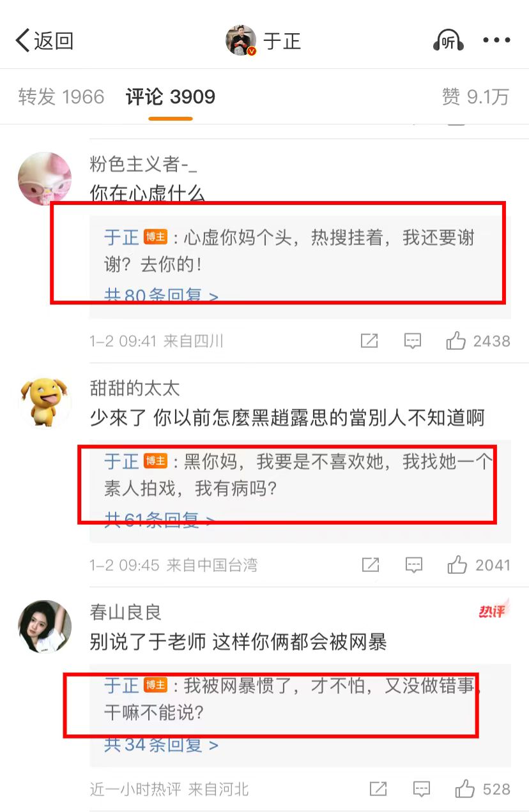529x812 pixels.
Task: Tap the comment bubble icon on 甜甜的太太's comment
Action: click(x=414, y=565)
